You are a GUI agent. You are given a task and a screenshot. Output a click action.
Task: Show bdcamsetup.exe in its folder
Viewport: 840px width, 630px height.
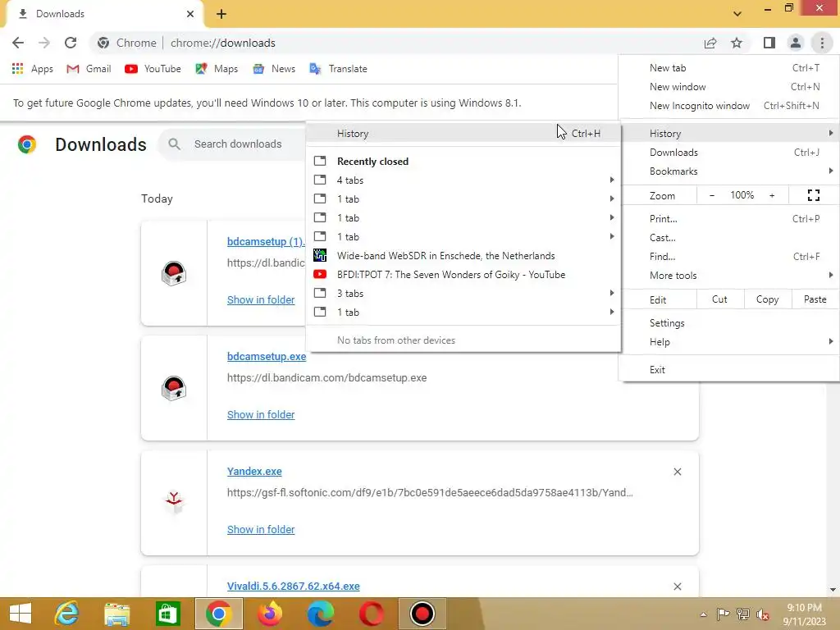[261, 414]
